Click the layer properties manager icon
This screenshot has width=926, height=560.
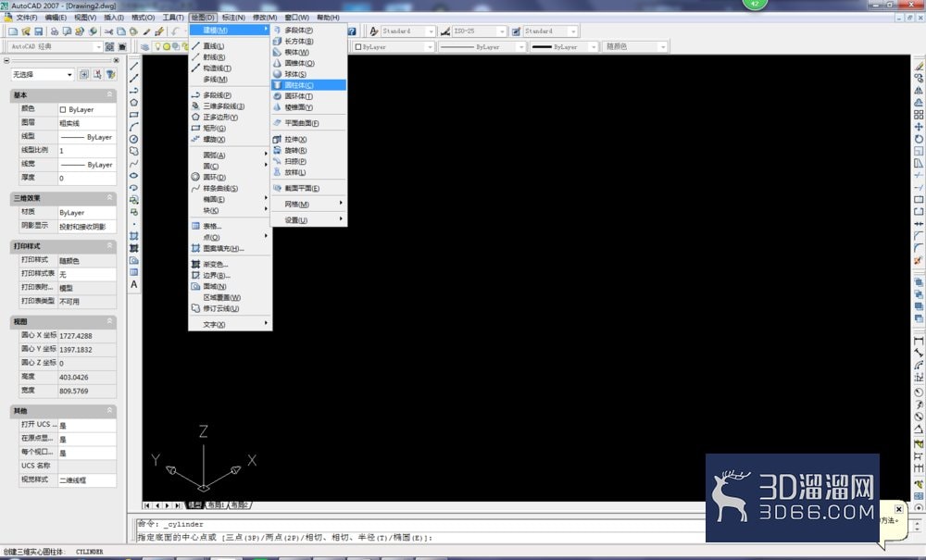point(145,46)
